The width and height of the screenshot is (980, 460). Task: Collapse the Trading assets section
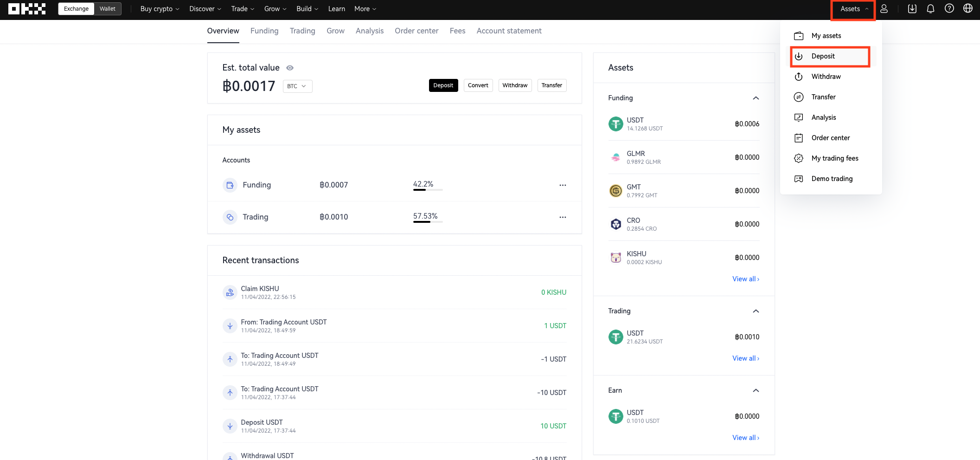coord(756,311)
